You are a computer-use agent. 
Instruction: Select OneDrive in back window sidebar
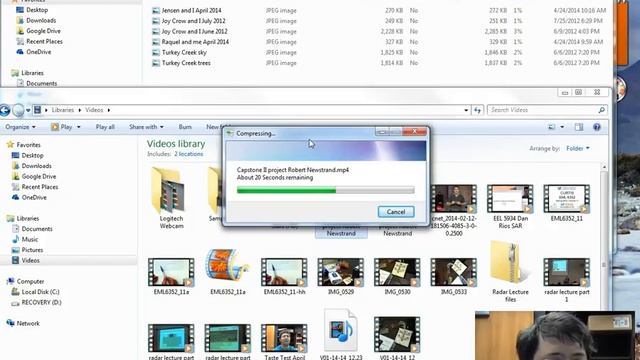[38, 52]
